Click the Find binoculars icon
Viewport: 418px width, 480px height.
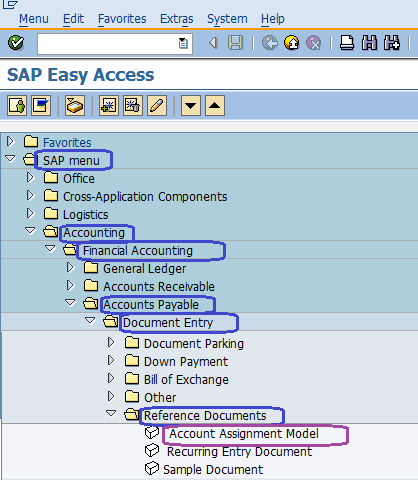click(370, 43)
